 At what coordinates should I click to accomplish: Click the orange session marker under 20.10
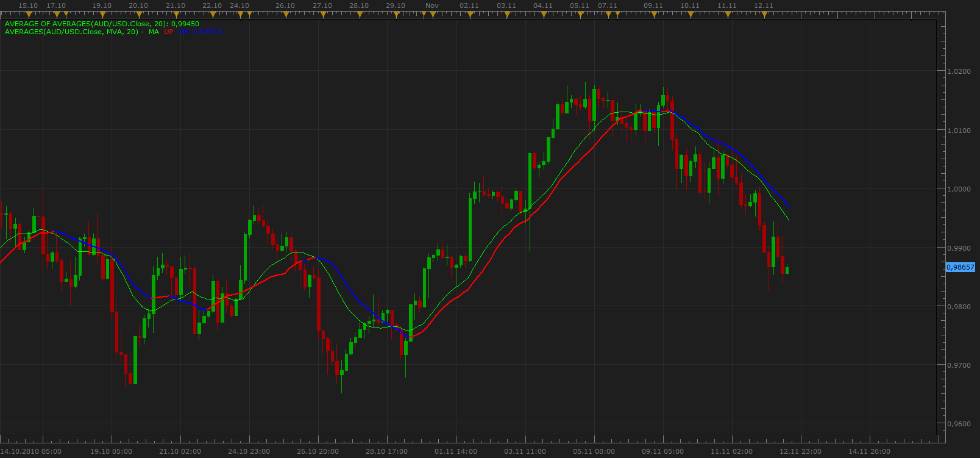point(138,14)
